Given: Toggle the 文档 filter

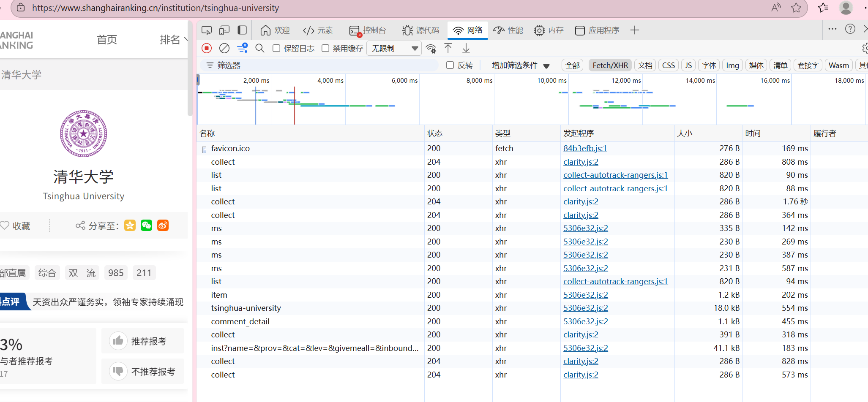Looking at the screenshot, I should coord(645,65).
